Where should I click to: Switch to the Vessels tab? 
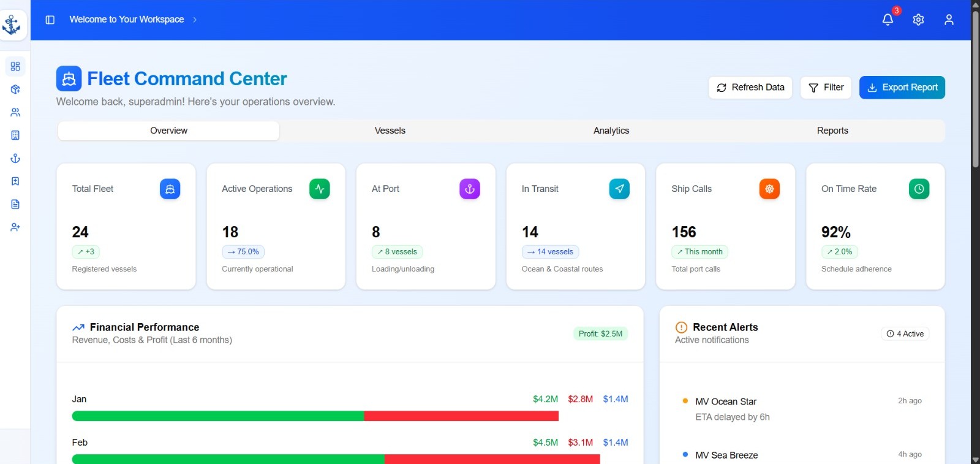[x=390, y=131]
